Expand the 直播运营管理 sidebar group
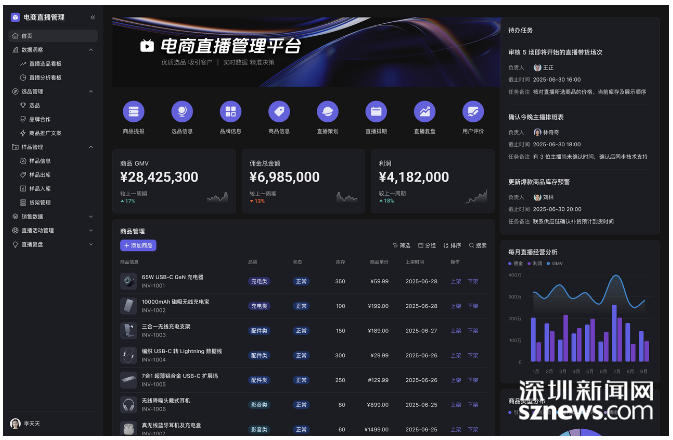This screenshot has width=673, height=440. pyautogui.click(x=92, y=229)
